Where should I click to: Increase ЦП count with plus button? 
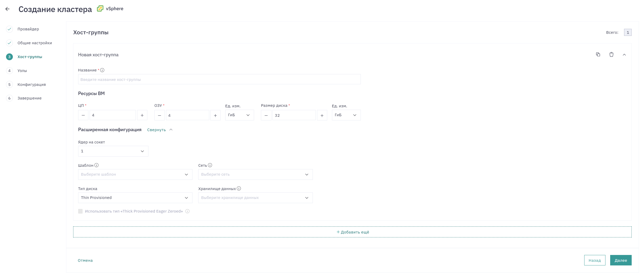142,115
